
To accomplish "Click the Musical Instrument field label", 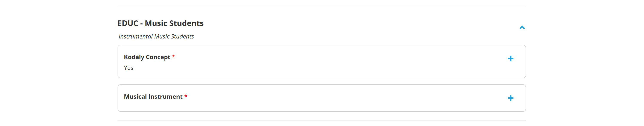I will (153, 97).
